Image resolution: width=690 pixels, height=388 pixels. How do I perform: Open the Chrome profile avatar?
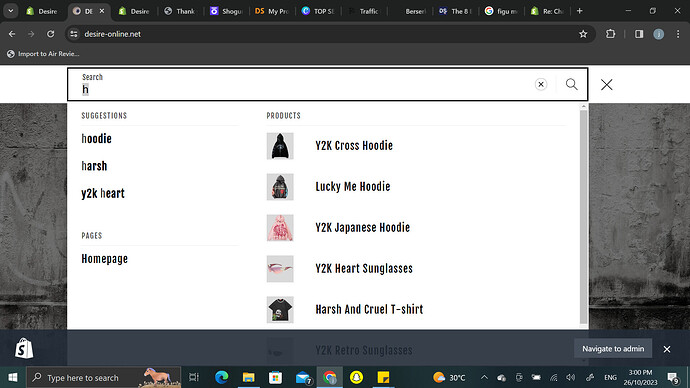[658, 34]
